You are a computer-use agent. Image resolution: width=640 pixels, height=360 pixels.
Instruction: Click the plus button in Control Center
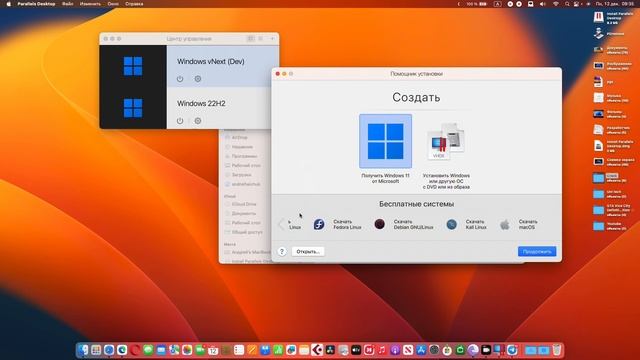[x=273, y=38]
